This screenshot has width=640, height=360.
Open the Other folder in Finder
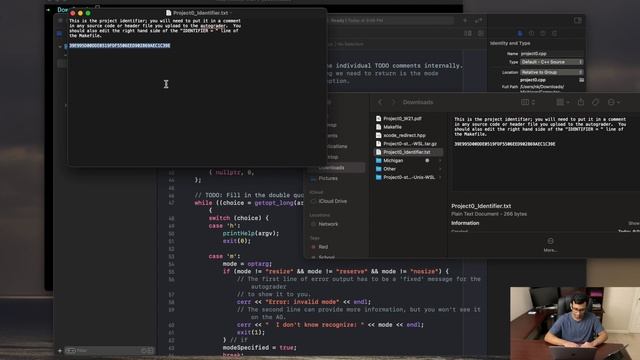[x=386, y=169]
